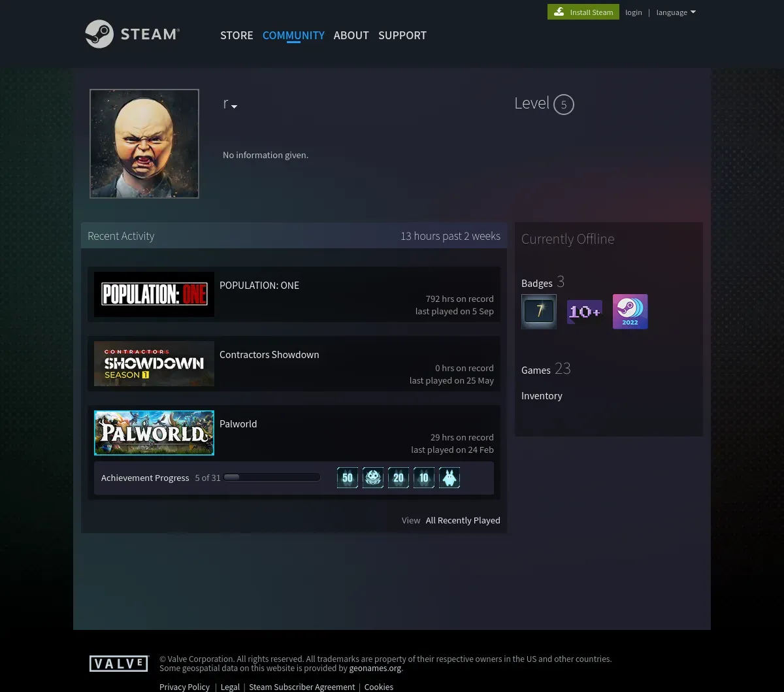Click the Palworld 50 achievement icon
The width and height of the screenshot is (784, 692).
pos(348,478)
